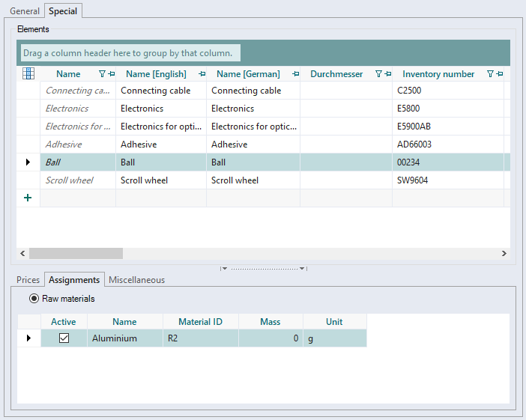
Task: Click the Durchmesser column filter icon
Action: coord(378,74)
